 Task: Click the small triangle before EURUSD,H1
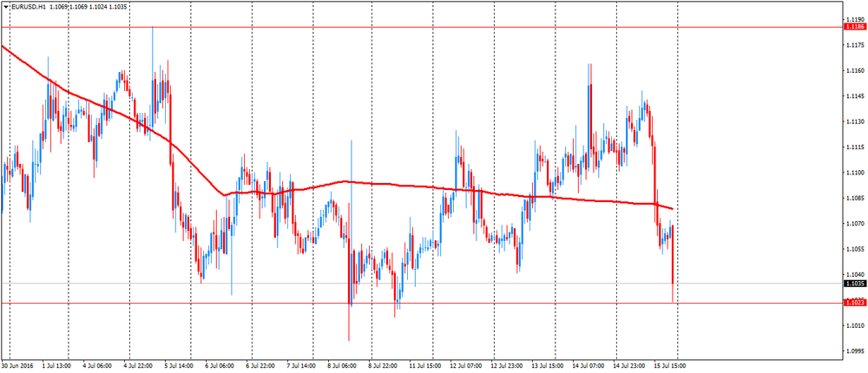[x=5, y=6]
